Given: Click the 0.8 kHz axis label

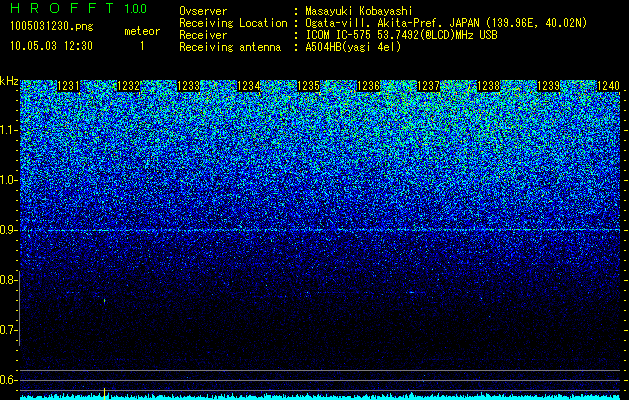Looking at the screenshot, I should 8,280.
